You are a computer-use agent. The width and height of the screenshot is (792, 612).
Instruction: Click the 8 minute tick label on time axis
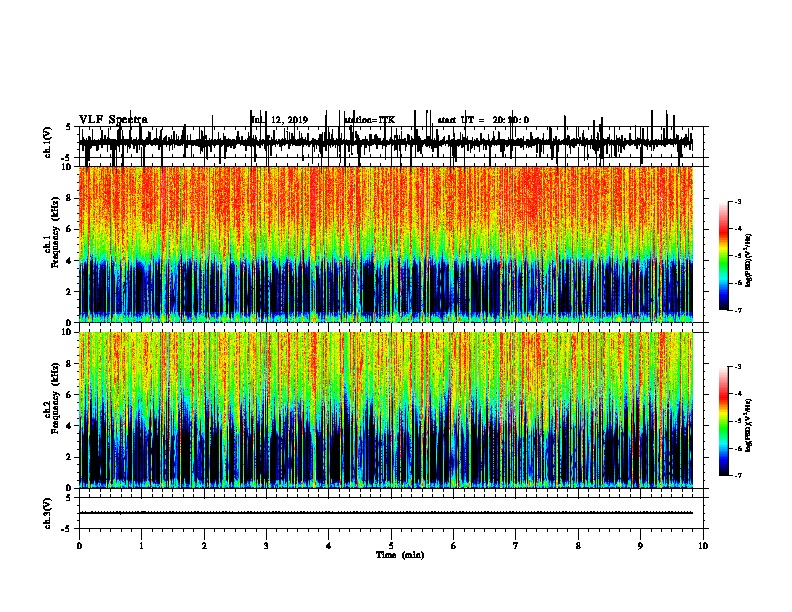pos(578,545)
